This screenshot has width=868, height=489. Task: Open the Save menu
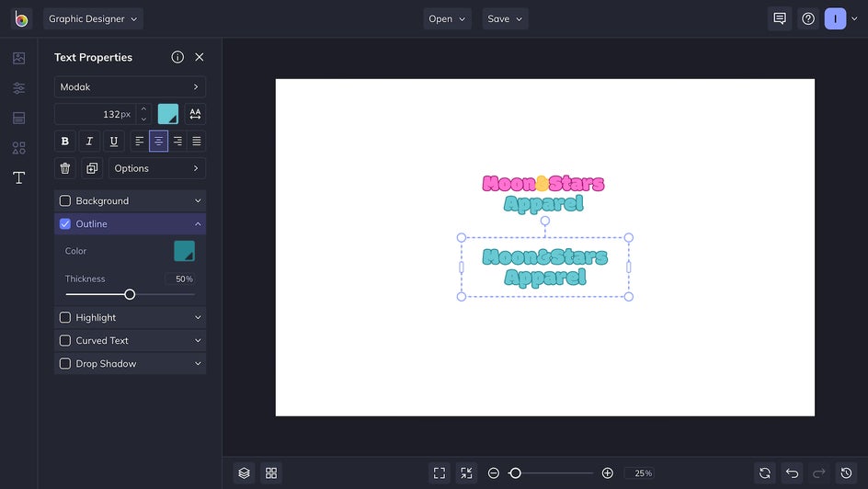click(x=505, y=18)
